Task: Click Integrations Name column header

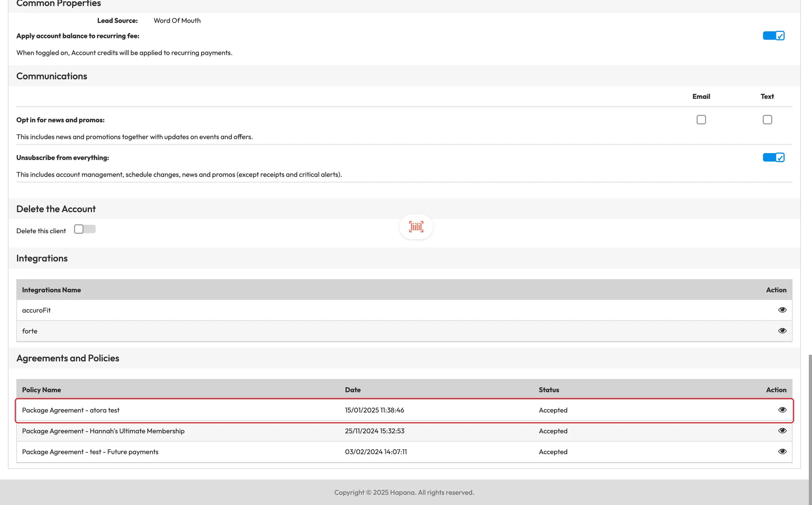Action: tap(52, 290)
